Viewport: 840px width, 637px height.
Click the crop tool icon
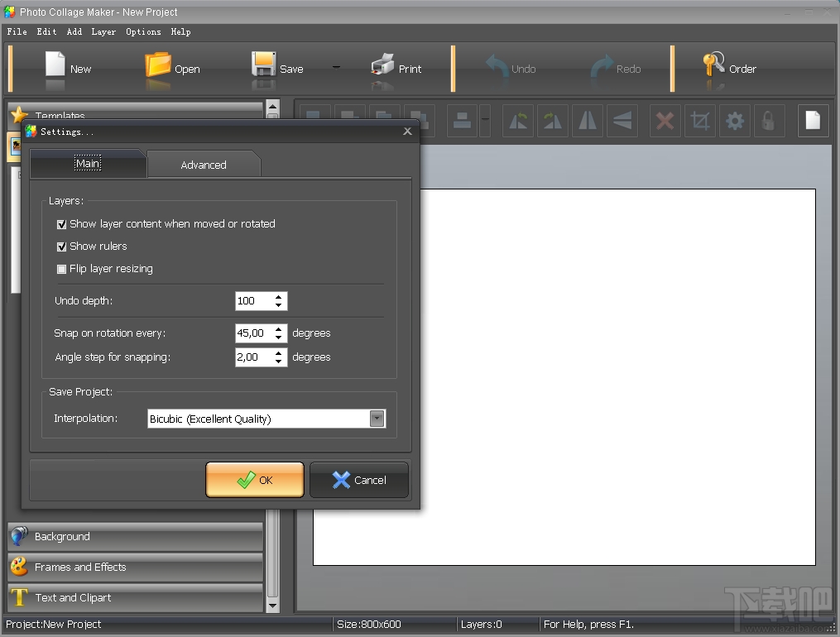click(x=699, y=121)
